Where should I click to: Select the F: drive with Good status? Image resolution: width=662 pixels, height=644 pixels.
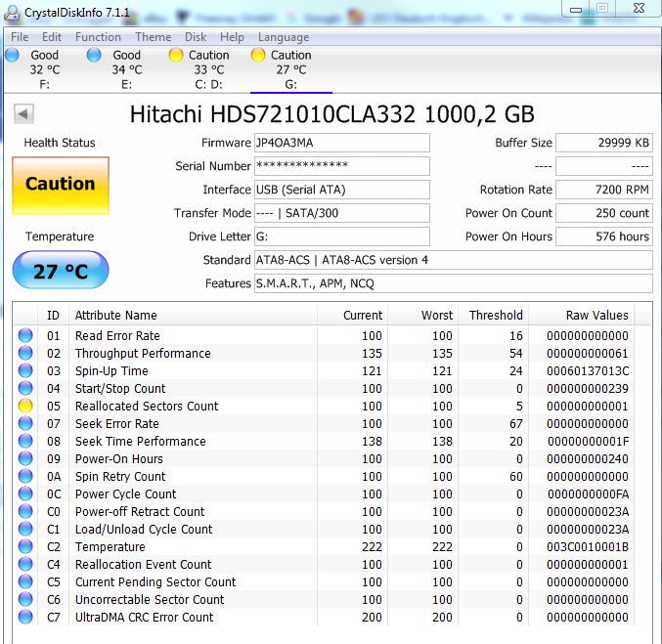coord(44,69)
